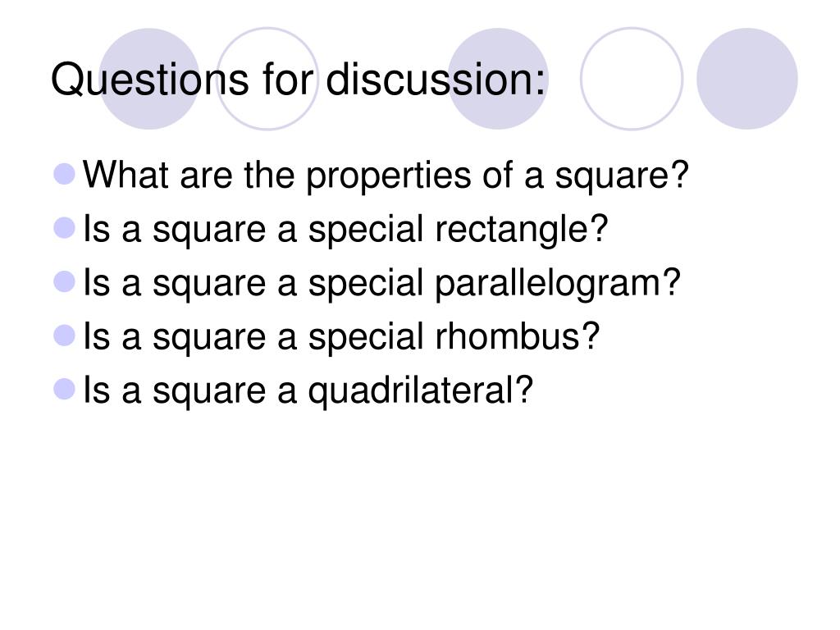Click the line 'Is a square a special parallelogram?'
The width and height of the screenshot is (840, 630).
(381, 285)
